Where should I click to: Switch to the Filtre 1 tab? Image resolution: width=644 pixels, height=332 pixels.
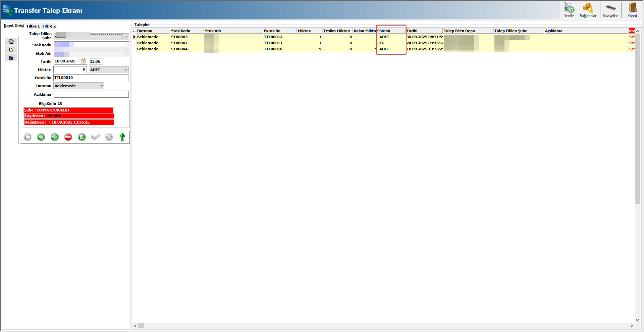pyautogui.click(x=33, y=26)
